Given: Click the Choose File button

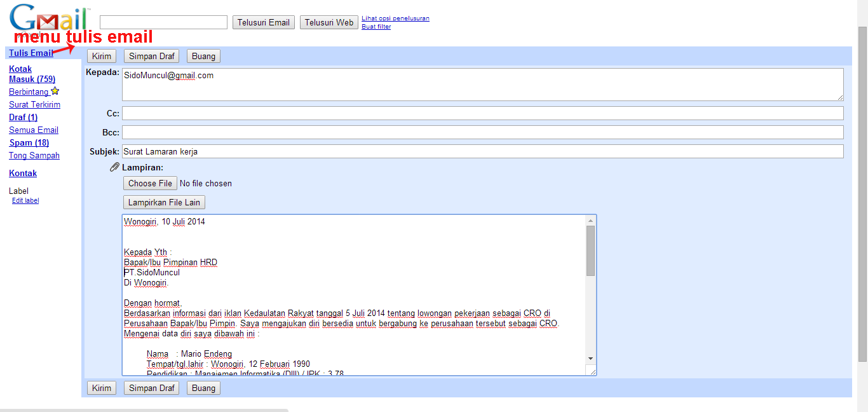Looking at the screenshot, I should pos(150,183).
